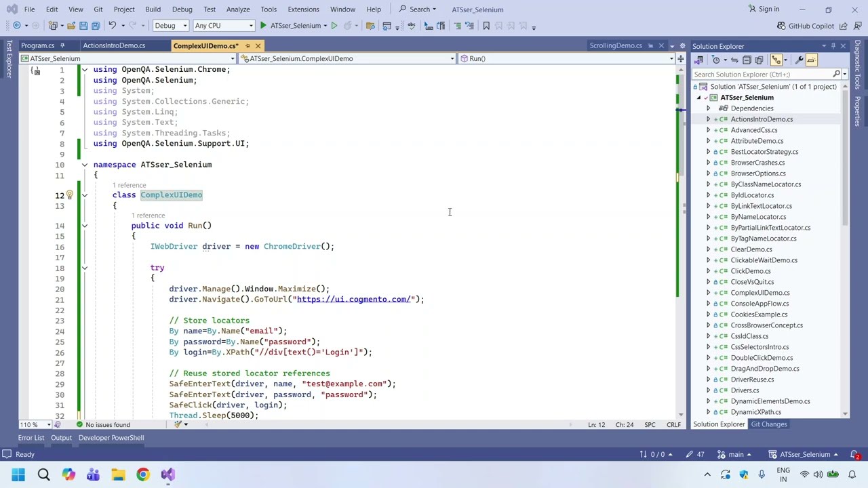Click the Save ComplexUIDemo.cs toolbar icon
Image resolution: width=868 pixels, height=488 pixels.
(x=83, y=26)
